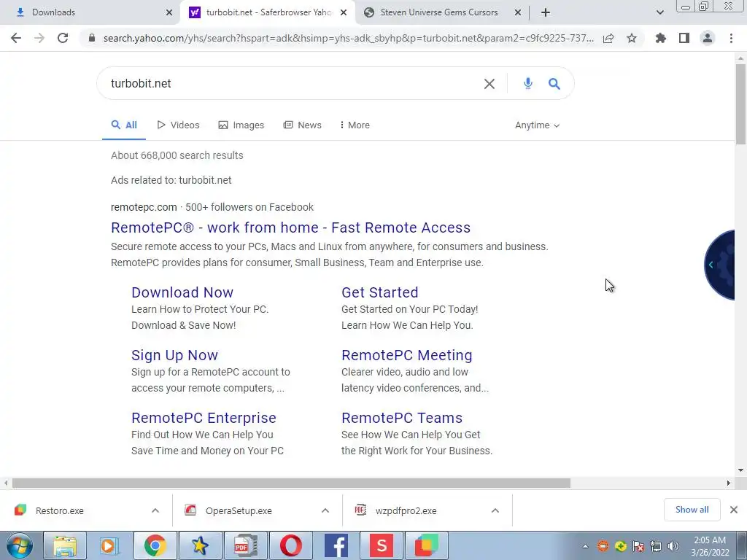747x560 pixels.
Task: Open the RemotePC Meeting link
Action: tap(407, 355)
